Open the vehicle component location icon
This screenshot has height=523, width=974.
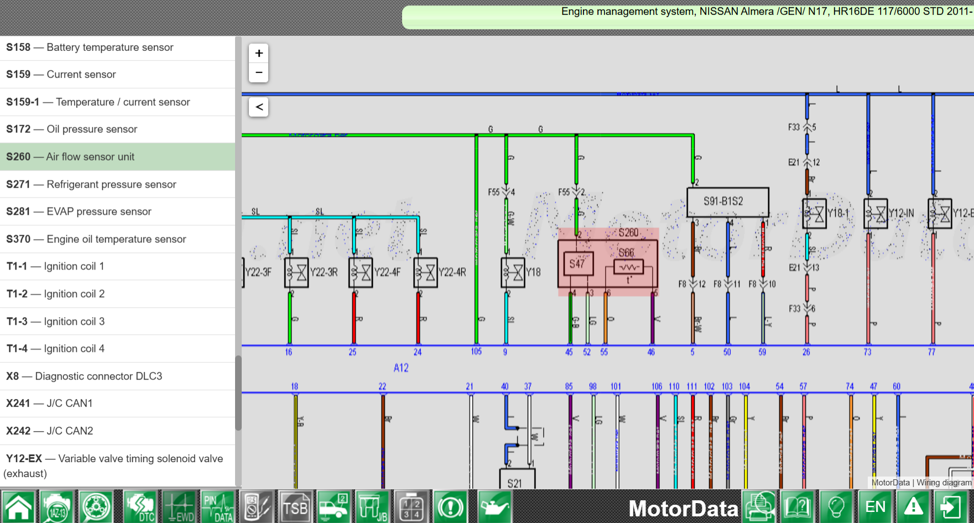[334, 506]
